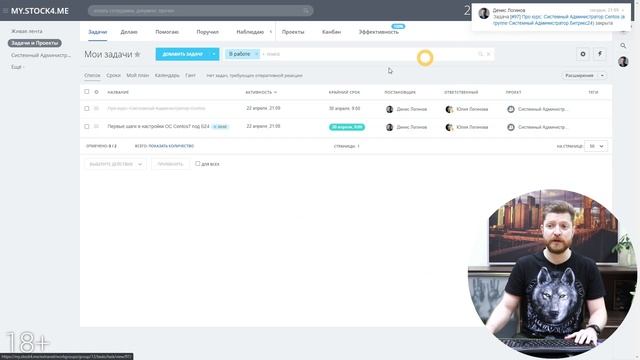The width and height of the screenshot is (640, 360).
Task: Click the Теги column header
Action: [x=593, y=92]
